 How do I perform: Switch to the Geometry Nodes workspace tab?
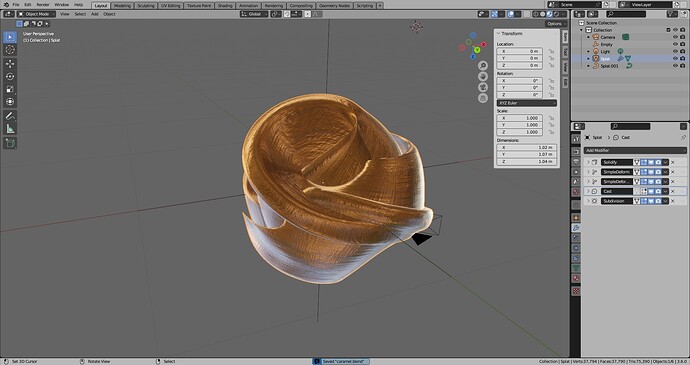pyautogui.click(x=334, y=6)
